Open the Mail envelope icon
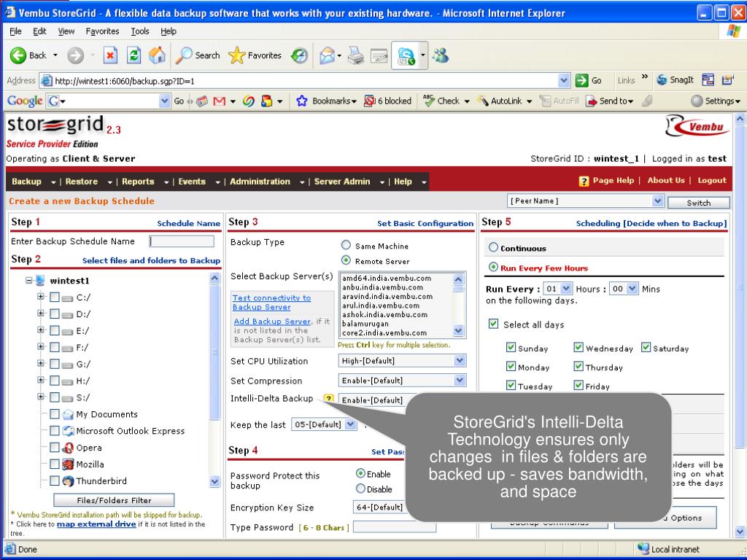This screenshot has width=747, height=560. coord(328,55)
